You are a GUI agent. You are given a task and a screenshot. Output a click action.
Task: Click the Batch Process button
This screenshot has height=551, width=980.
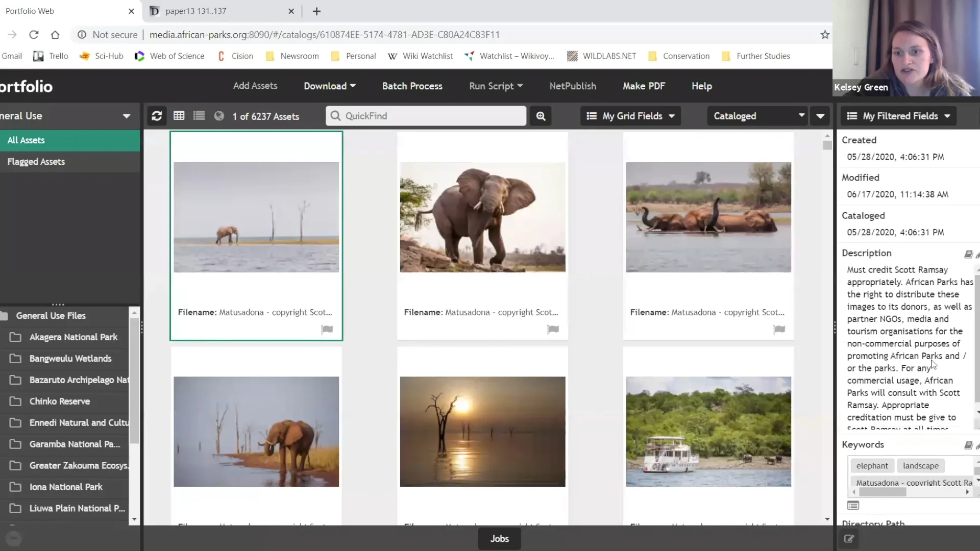(x=412, y=86)
